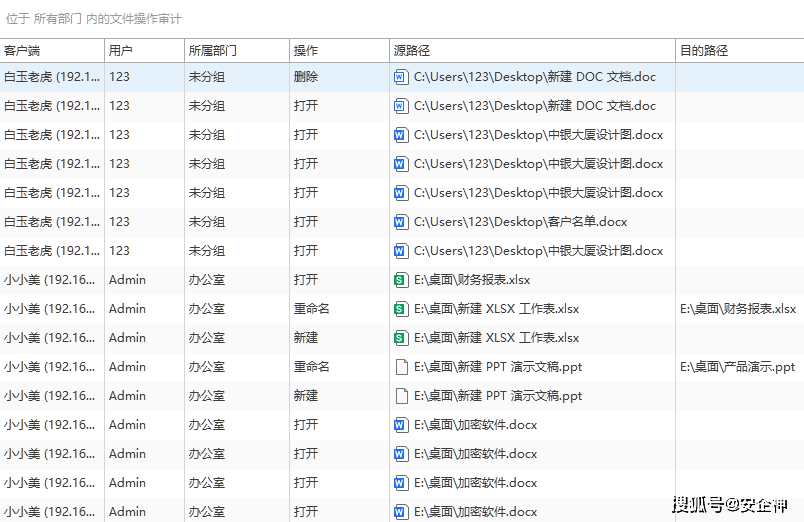
Task: Click file icon in the 新建 PPT 演示文稿 row
Action: tap(401, 396)
